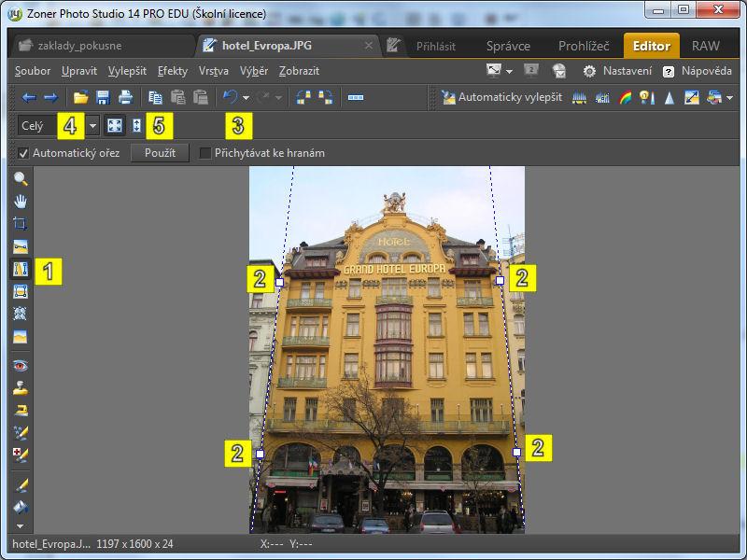Toggle the Automatický ořez checkbox
Viewport: 747px width, 560px height.
click(22, 153)
